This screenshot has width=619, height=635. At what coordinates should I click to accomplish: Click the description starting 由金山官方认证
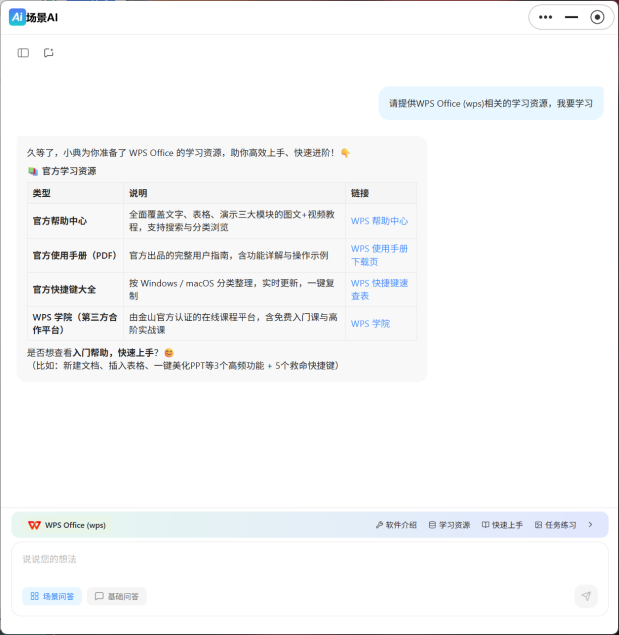233,324
